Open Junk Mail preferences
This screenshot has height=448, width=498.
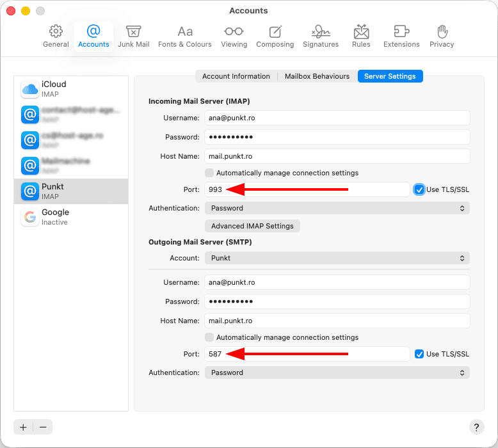coord(133,36)
